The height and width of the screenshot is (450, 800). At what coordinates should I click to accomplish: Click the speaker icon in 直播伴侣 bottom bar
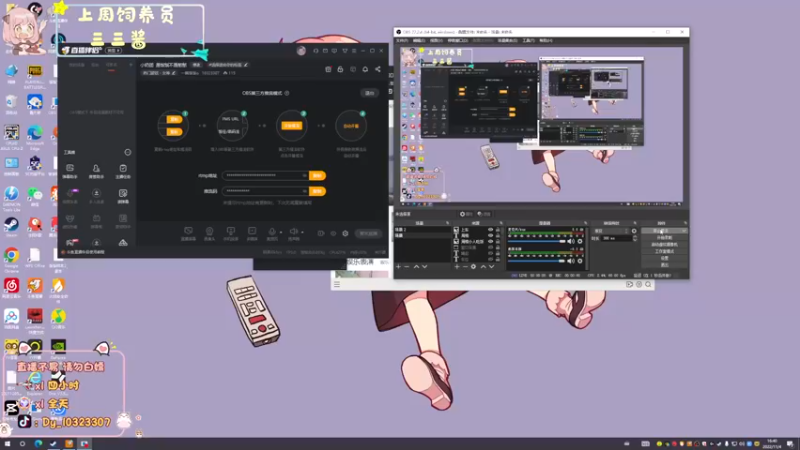point(293,232)
